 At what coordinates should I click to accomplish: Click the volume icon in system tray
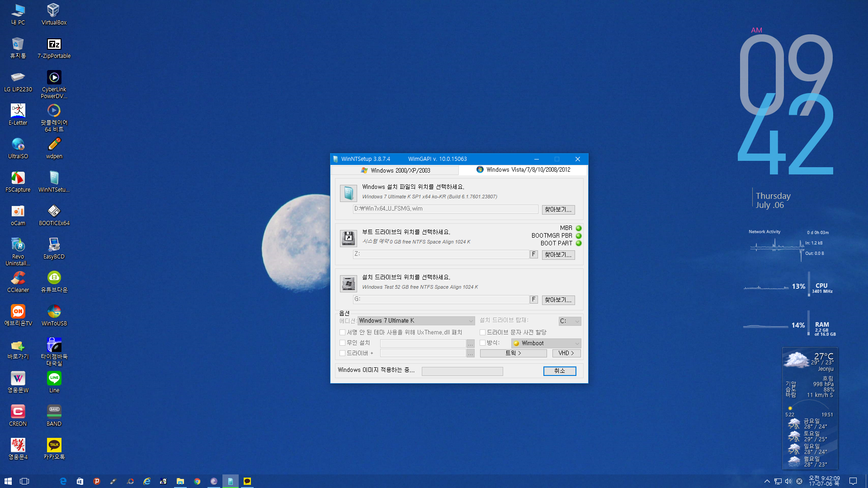788,481
